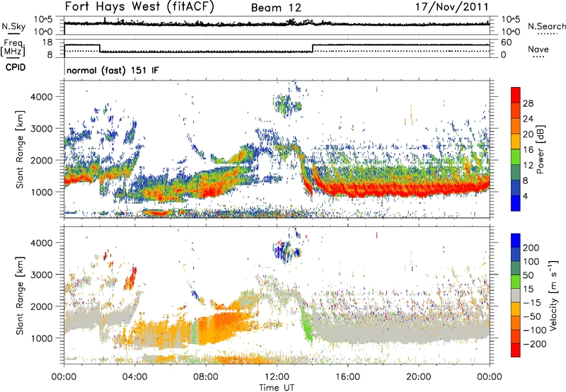The width and height of the screenshot is (566, 392).
Task: Click the 'Slant Range [km]' power panel label
Action: (20, 149)
